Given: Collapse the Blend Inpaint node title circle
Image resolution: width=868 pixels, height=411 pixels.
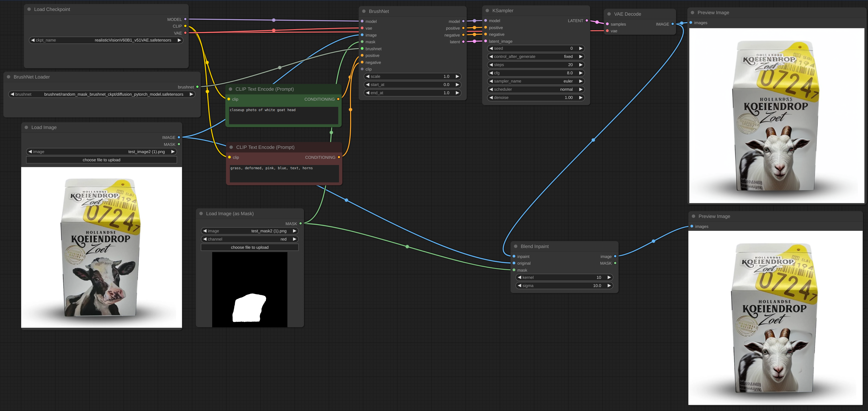Looking at the screenshot, I should pyautogui.click(x=515, y=246).
